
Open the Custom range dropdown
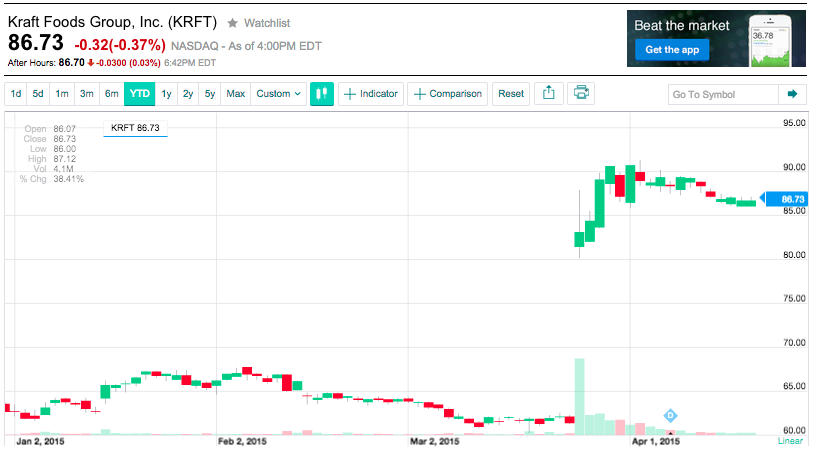click(279, 94)
